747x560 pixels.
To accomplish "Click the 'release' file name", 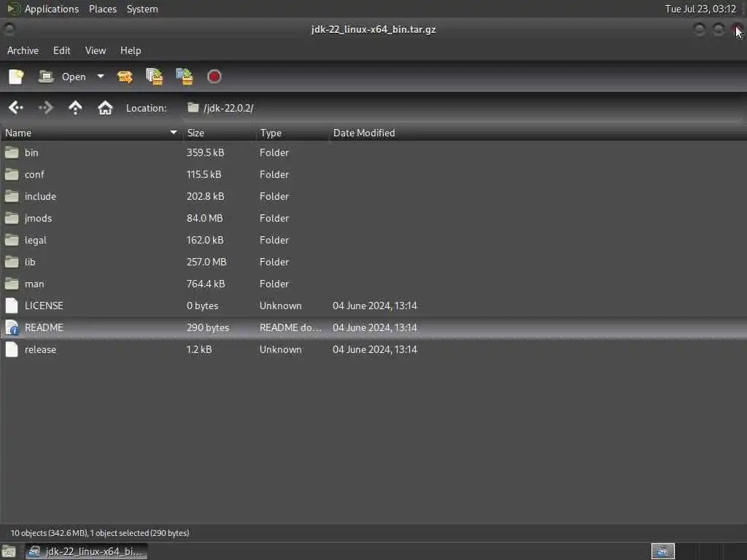I will [41, 349].
